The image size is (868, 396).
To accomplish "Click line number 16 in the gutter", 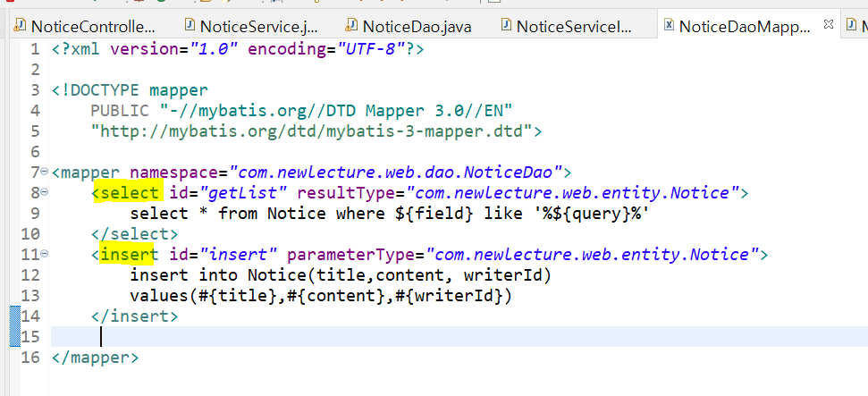I will click(29, 358).
